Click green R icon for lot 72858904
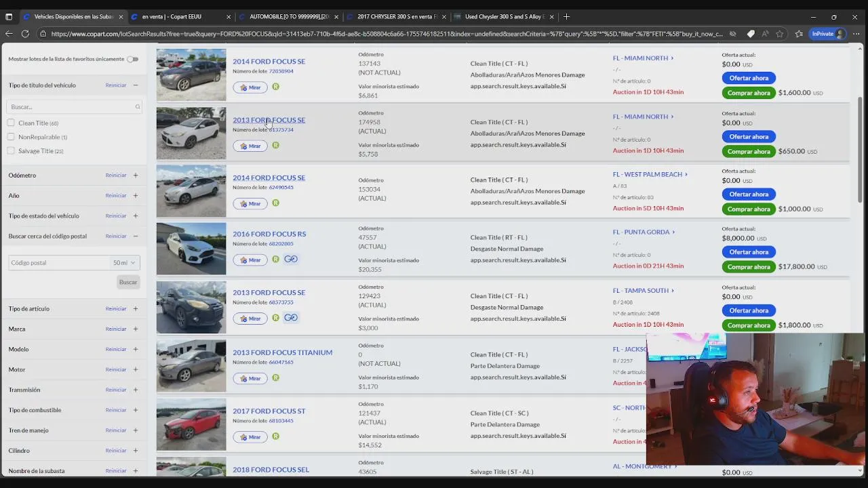868x488 pixels. tap(275, 87)
